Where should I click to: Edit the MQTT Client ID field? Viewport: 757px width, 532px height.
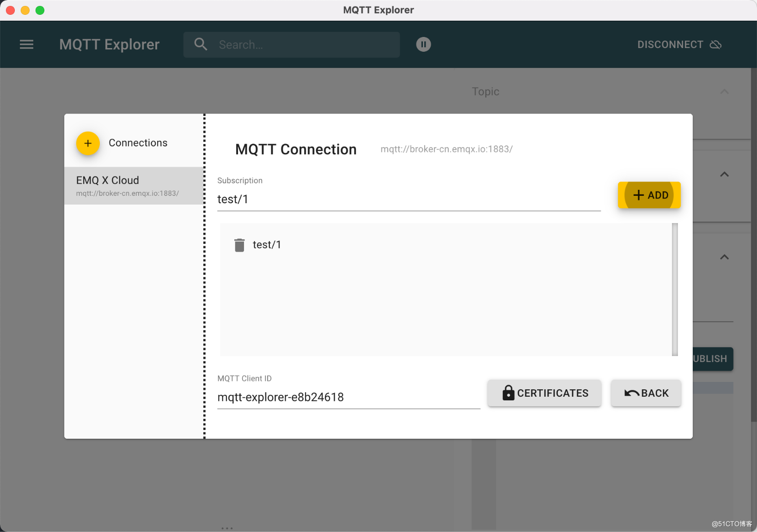(349, 397)
